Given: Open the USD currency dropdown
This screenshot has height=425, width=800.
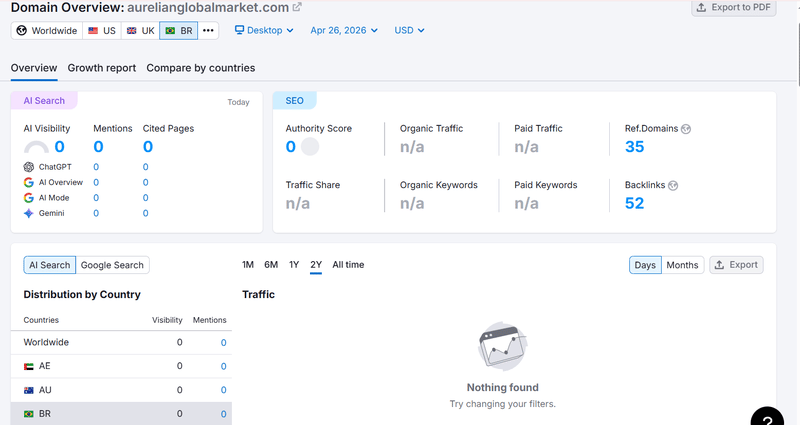Looking at the screenshot, I should 409,30.
